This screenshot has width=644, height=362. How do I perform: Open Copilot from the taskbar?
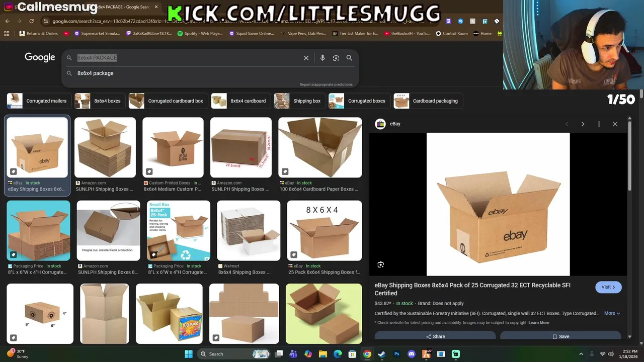pyautogui.click(x=308, y=354)
